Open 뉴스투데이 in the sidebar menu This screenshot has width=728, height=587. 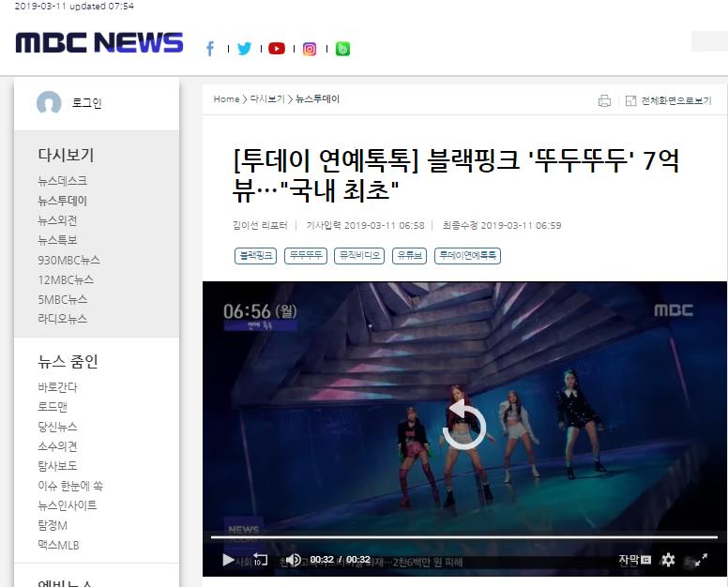(x=63, y=201)
